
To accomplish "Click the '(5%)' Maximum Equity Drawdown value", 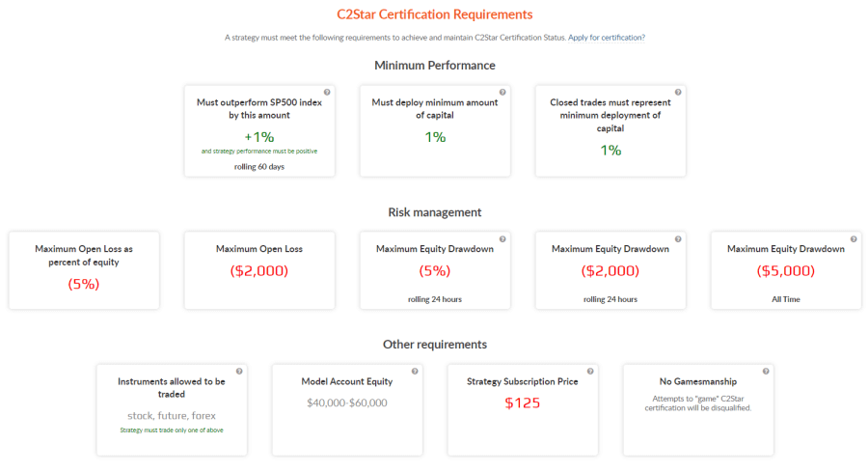I will (x=435, y=271).
